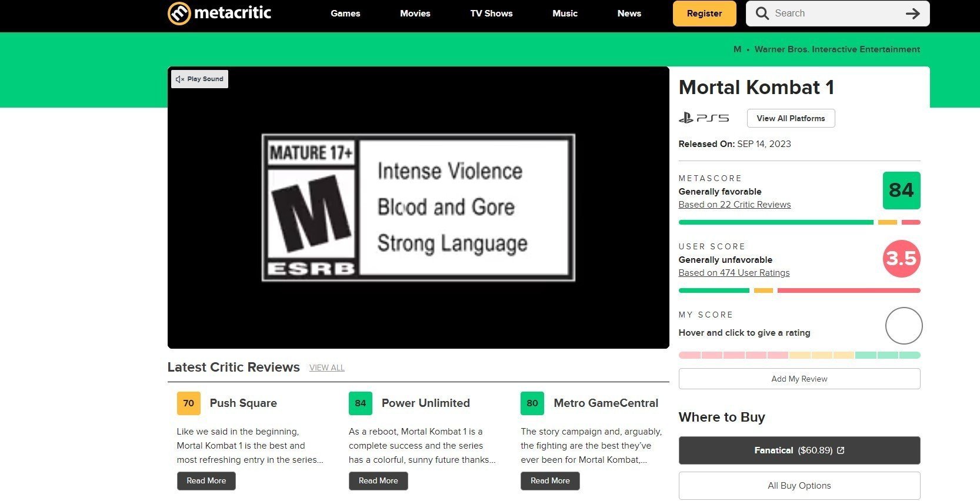Focus the Search input field
Screen dimensions: 980x501
click(x=838, y=14)
